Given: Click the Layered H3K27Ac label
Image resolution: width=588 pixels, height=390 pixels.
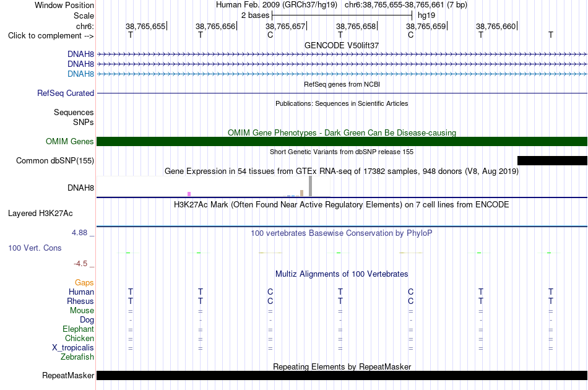Looking at the screenshot, I should (40, 214).
